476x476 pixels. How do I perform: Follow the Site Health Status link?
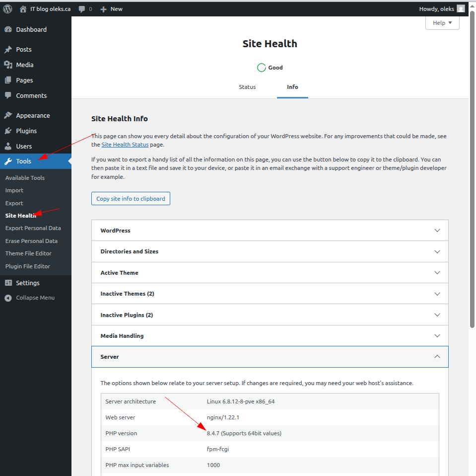[x=125, y=145]
